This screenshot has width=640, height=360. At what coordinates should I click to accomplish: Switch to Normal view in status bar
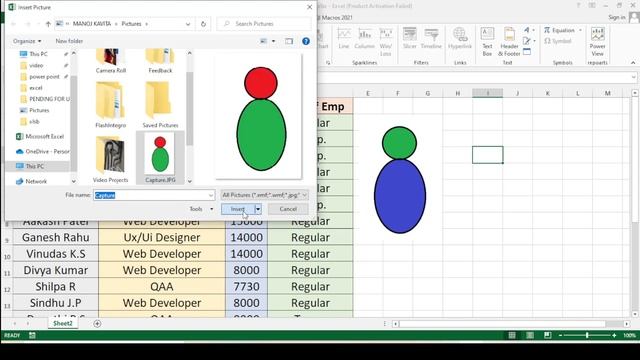[512, 336]
